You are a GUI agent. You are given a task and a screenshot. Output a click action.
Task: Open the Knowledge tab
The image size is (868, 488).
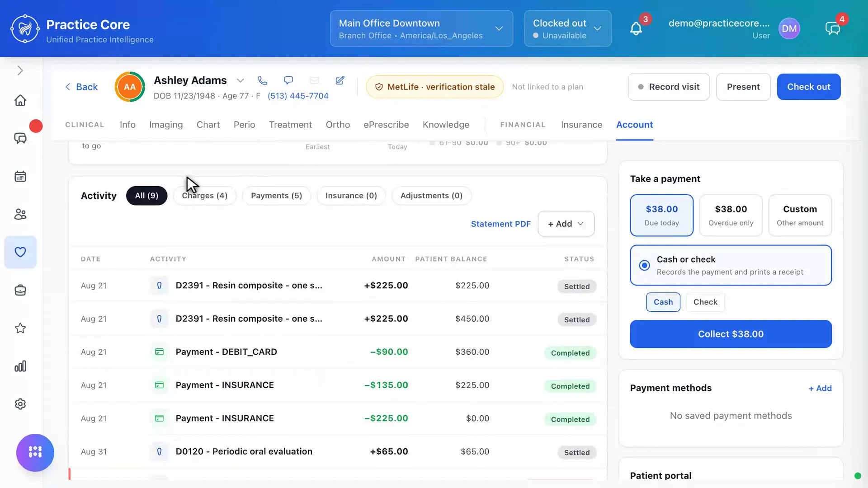pos(446,125)
